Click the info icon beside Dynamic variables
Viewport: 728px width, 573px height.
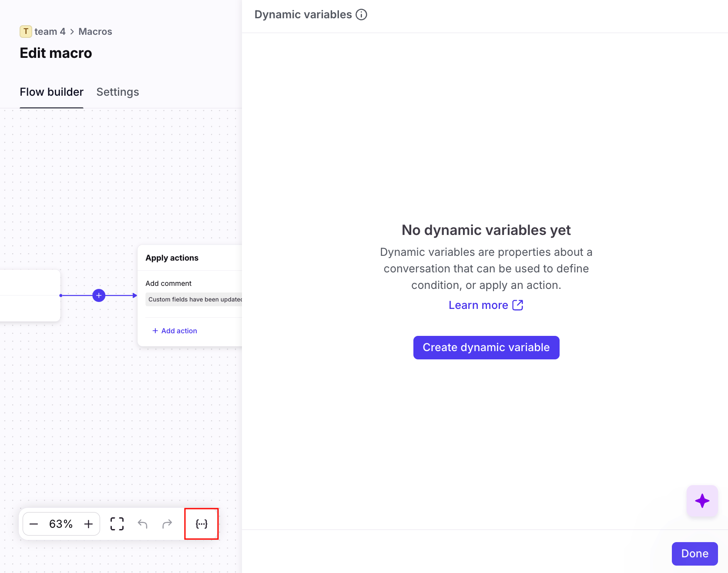coord(361,15)
